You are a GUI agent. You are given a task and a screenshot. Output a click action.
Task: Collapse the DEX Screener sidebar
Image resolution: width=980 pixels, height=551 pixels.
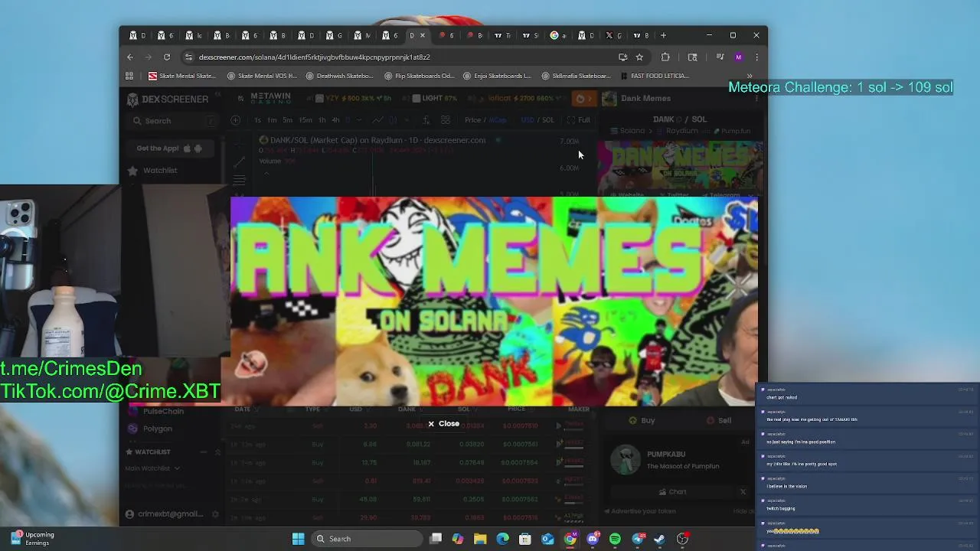point(217,96)
